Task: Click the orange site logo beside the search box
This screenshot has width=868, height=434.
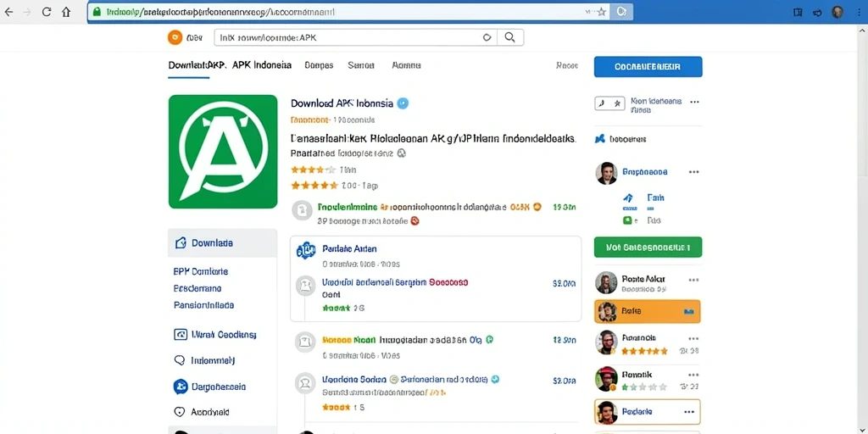Action: click(x=175, y=37)
